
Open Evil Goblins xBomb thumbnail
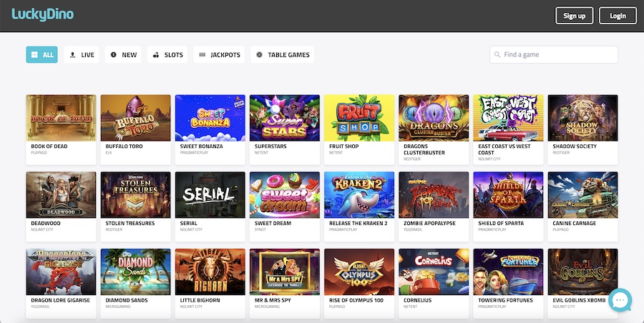(582, 272)
